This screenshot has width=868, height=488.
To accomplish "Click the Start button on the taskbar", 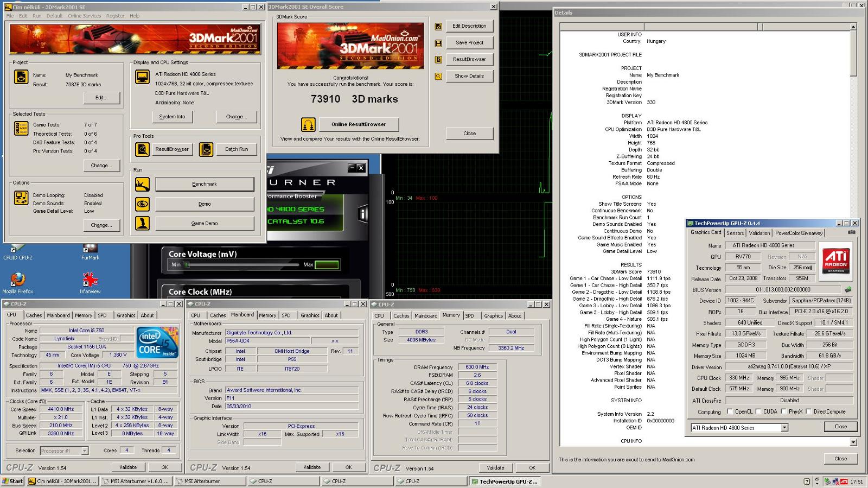I will click(12, 481).
